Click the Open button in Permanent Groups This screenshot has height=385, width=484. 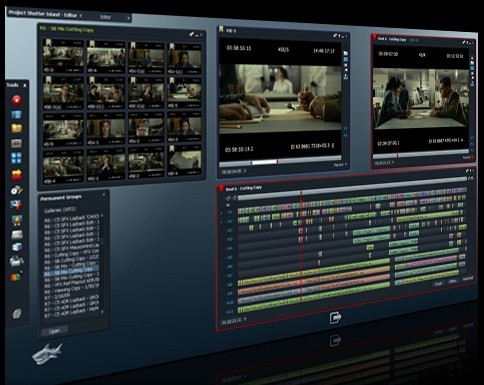coord(54,331)
